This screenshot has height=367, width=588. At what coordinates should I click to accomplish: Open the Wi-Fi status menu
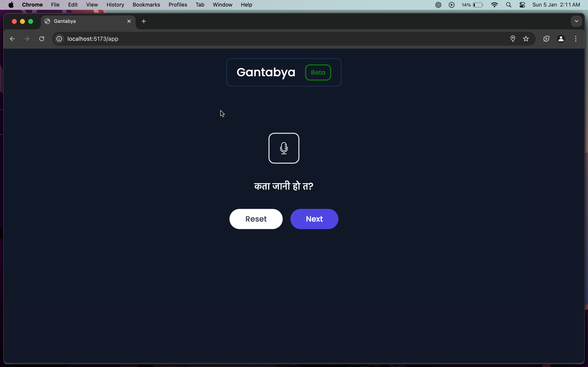tap(494, 5)
